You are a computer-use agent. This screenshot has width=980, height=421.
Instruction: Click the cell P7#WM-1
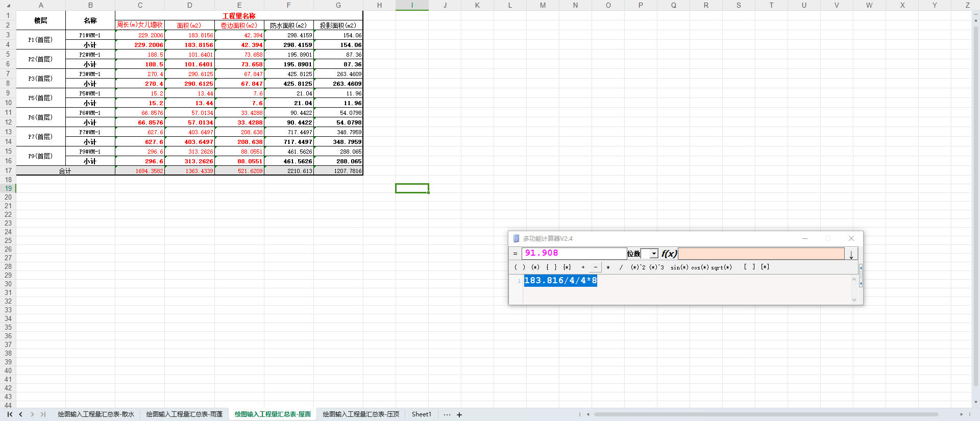pyautogui.click(x=90, y=132)
